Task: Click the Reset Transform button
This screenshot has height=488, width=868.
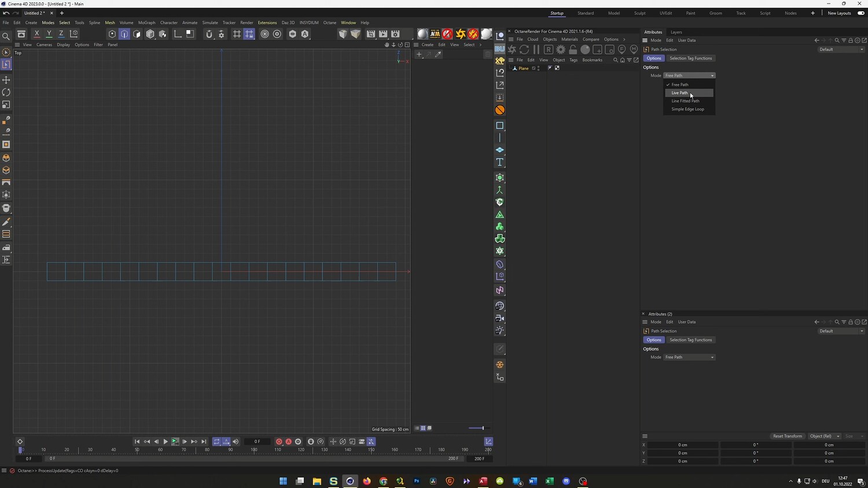Action: pos(788,436)
